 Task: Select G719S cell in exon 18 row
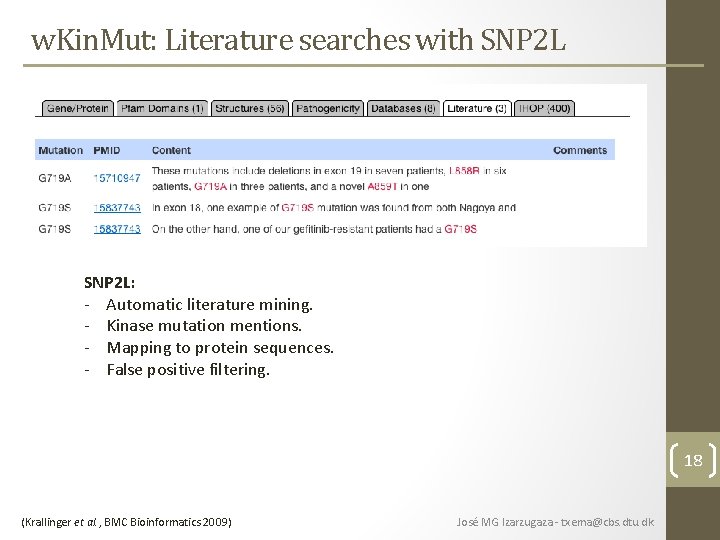click(x=55, y=208)
